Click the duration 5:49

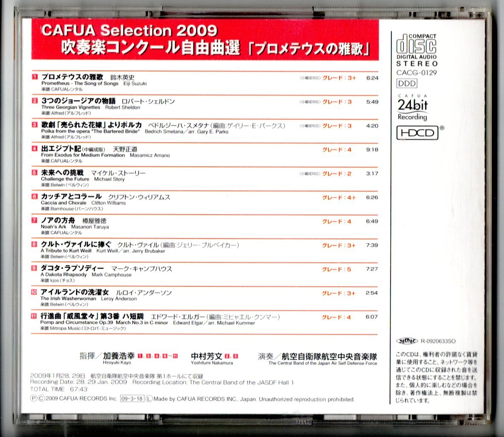[372, 102]
